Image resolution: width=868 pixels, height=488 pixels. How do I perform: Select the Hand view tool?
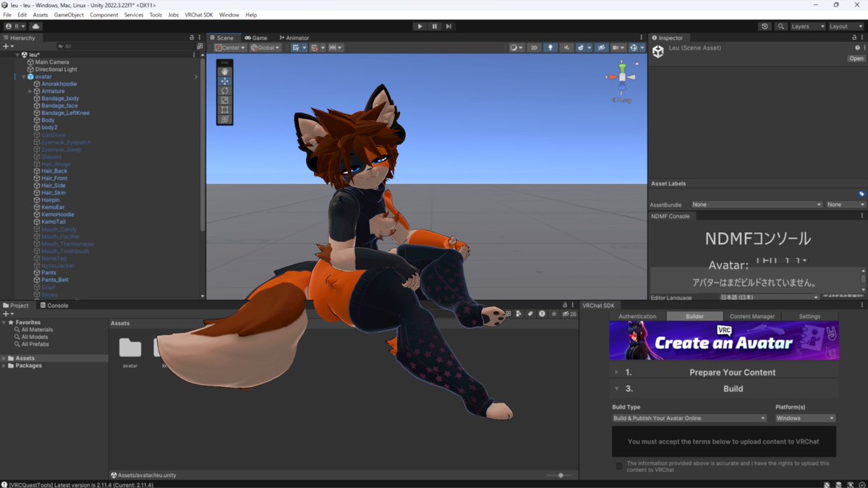[x=225, y=72]
